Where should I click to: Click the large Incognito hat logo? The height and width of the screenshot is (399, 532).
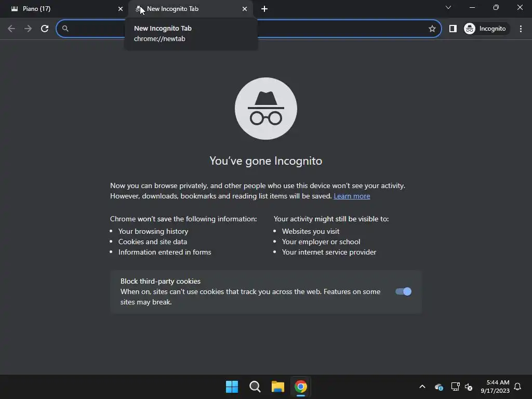coord(266,109)
